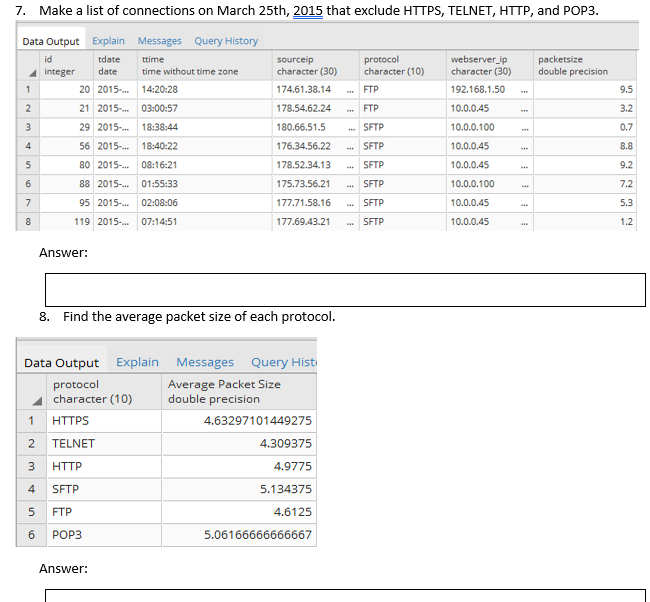Click the select-all corner triangle of the protocol grid
650x602 pixels.
(37, 401)
